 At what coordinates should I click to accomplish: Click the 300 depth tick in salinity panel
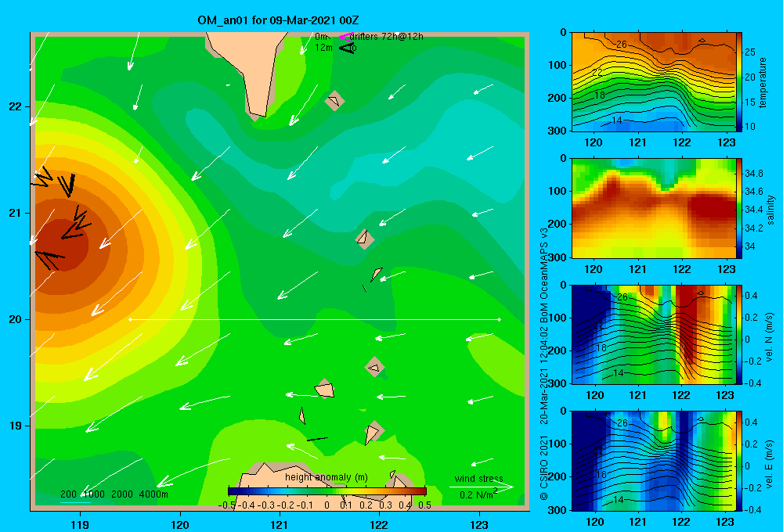tap(557, 257)
